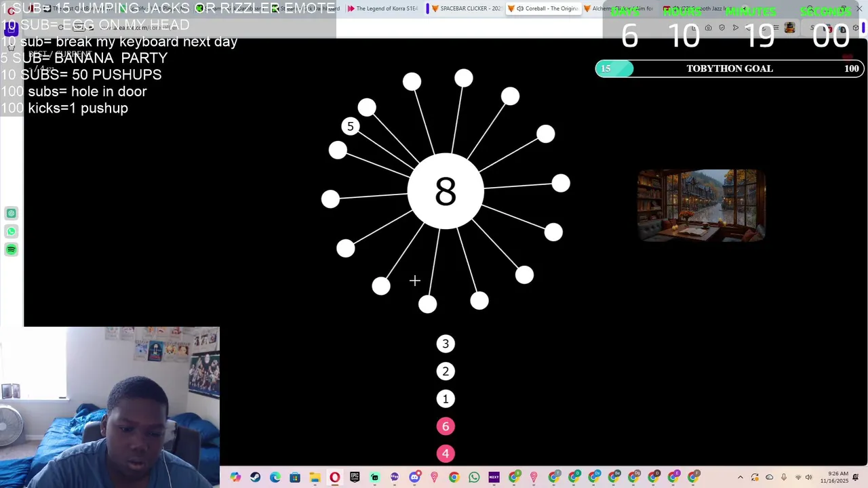Open OneDrive cloud icon in the tray

point(769,477)
